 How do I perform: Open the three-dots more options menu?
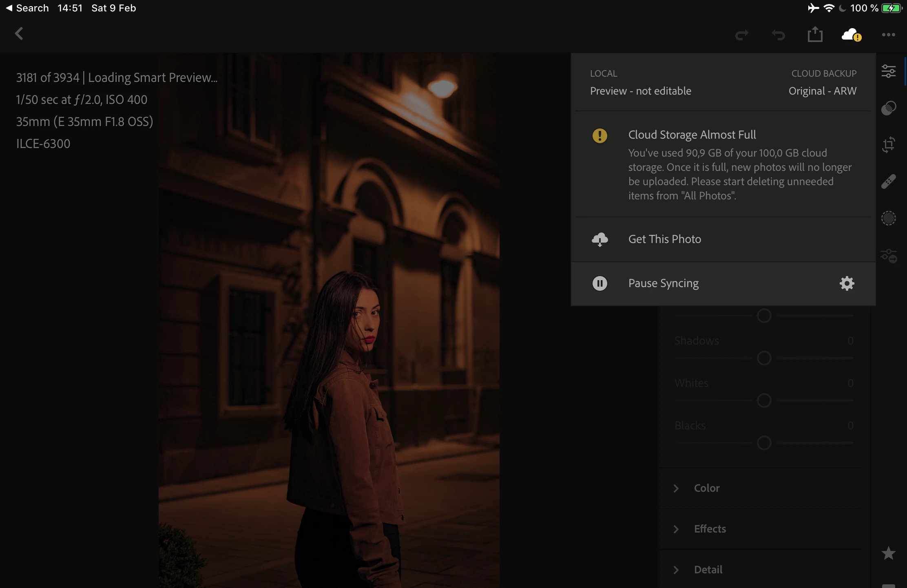click(x=888, y=35)
